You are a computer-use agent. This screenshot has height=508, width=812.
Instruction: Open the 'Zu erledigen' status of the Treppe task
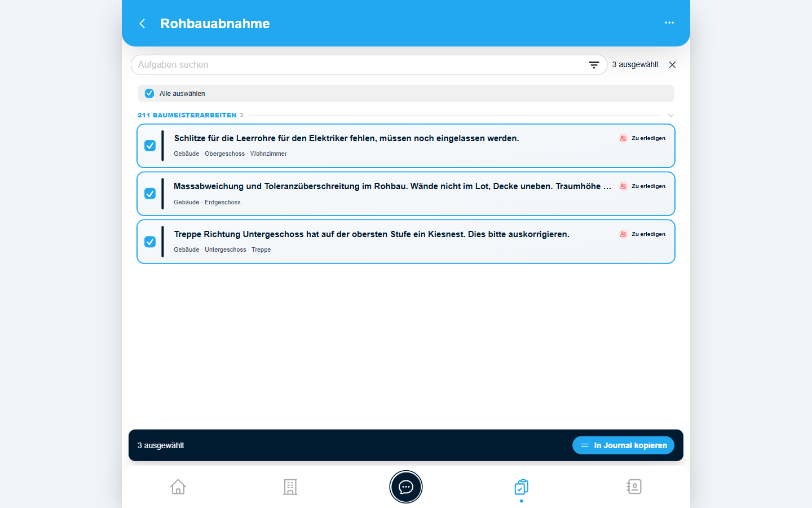[x=642, y=234]
